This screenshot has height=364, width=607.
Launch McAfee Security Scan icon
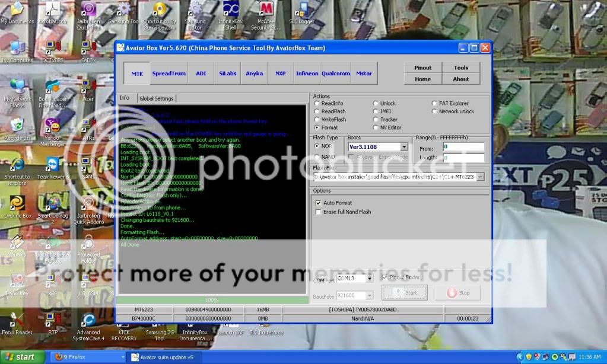[x=266, y=10]
